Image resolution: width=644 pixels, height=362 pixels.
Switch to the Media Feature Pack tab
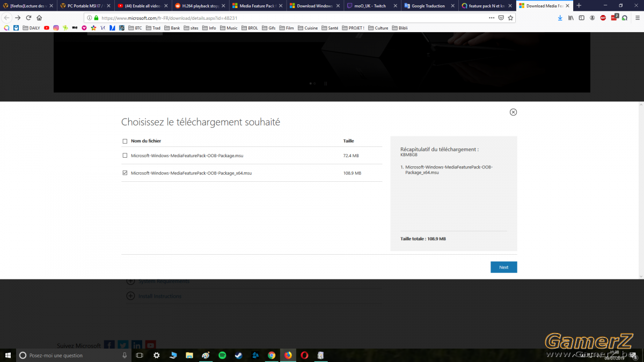point(258,6)
